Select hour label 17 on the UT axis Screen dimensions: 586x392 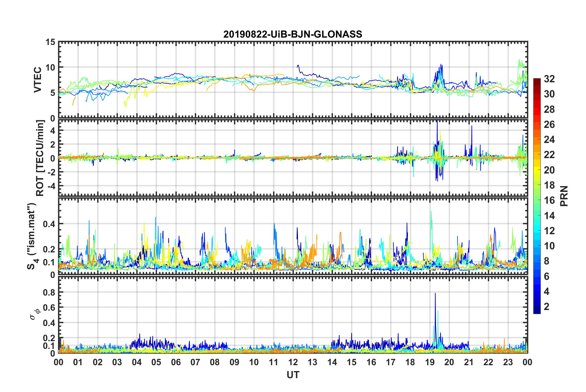tap(391, 362)
